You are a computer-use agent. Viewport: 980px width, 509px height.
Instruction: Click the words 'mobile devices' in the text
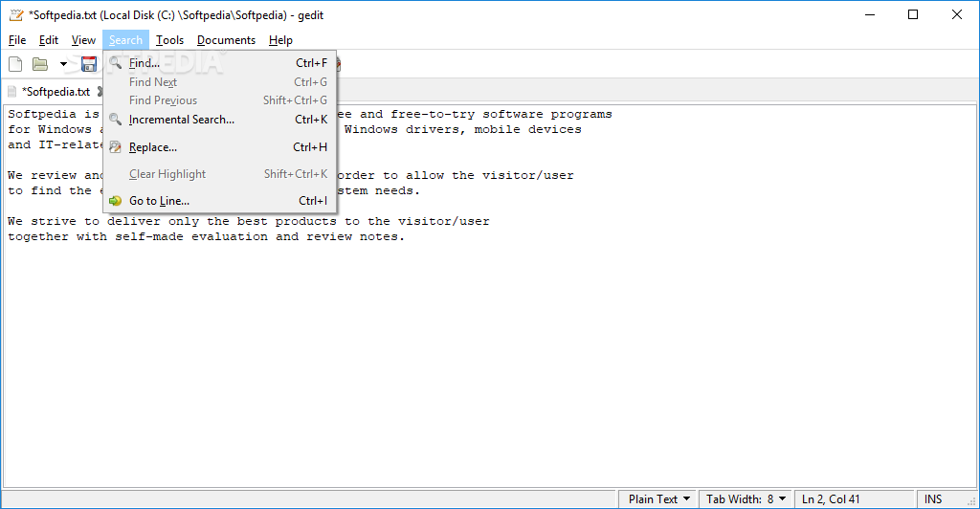click(x=527, y=129)
